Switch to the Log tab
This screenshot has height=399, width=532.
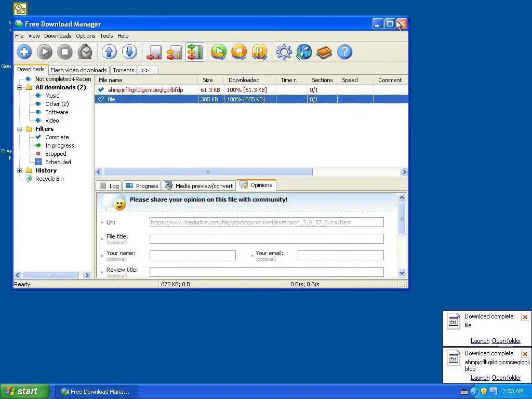click(x=109, y=186)
